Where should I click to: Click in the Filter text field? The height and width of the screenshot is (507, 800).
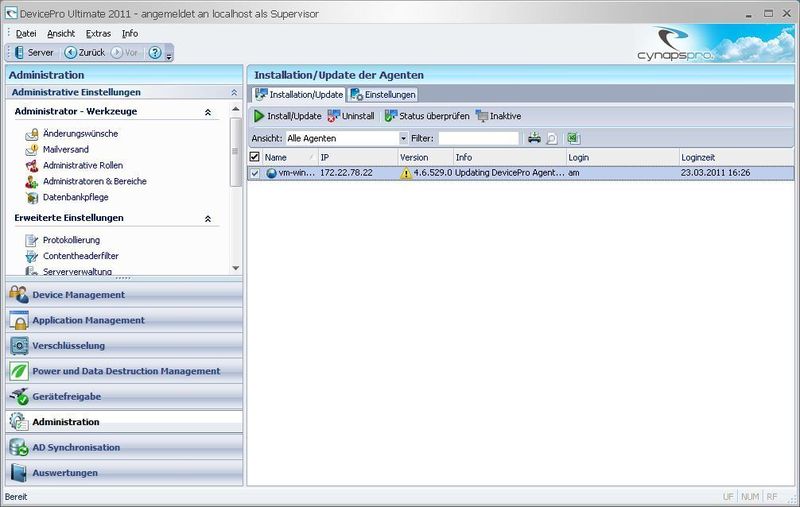click(x=479, y=138)
